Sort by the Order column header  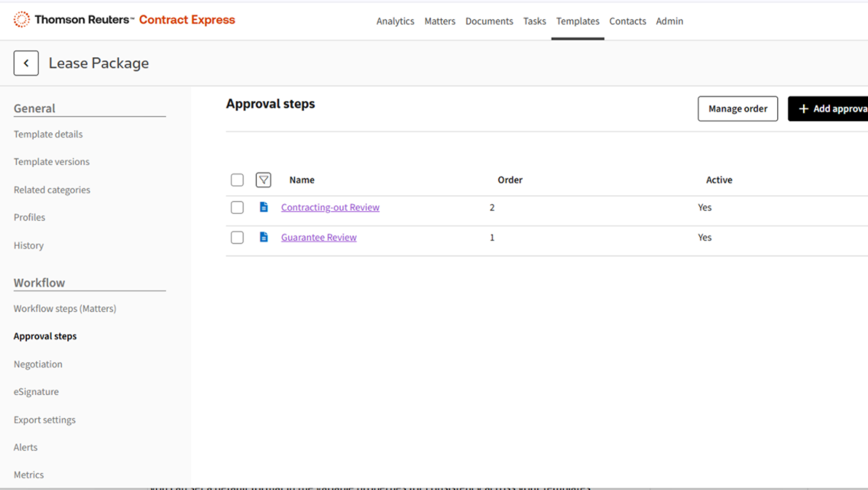tap(510, 180)
